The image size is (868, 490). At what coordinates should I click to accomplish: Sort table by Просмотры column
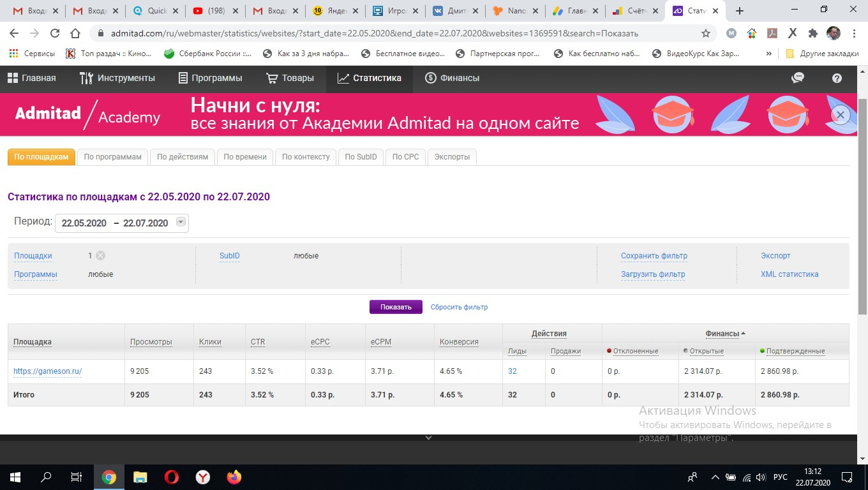[x=151, y=342]
